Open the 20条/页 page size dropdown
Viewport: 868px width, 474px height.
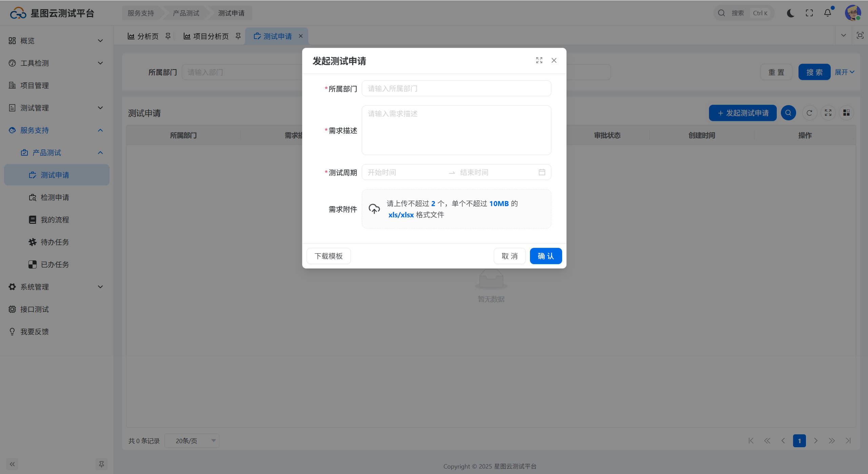pyautogui.click(x=192, y=441)
